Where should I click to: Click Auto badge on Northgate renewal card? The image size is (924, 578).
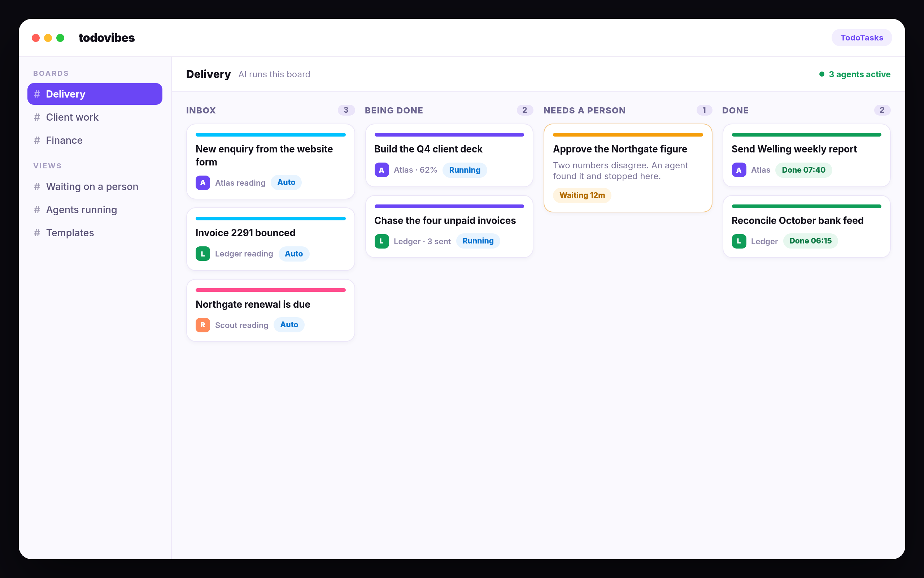coord(289,324)
